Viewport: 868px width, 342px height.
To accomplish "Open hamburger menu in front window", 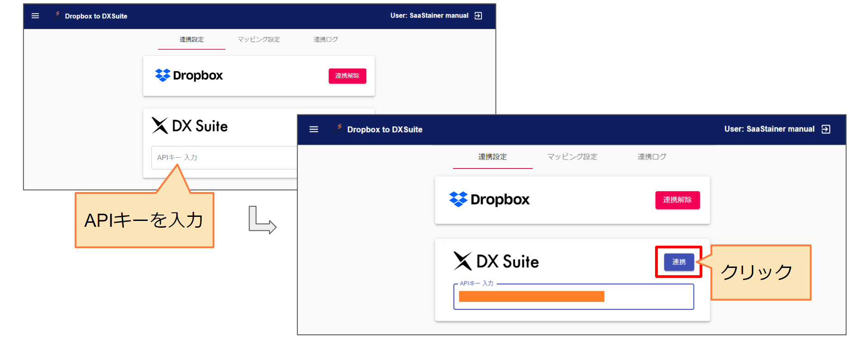I will tap(314, 129).
